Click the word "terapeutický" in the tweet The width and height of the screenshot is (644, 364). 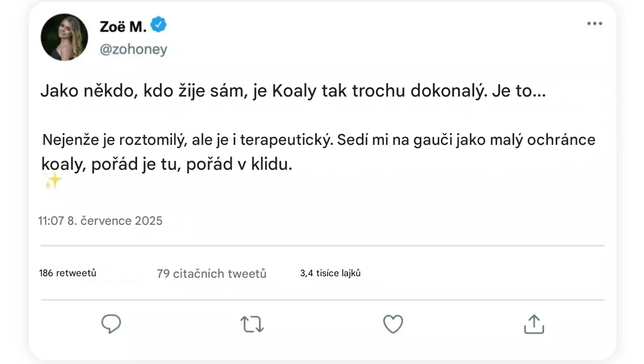(285, 140)
